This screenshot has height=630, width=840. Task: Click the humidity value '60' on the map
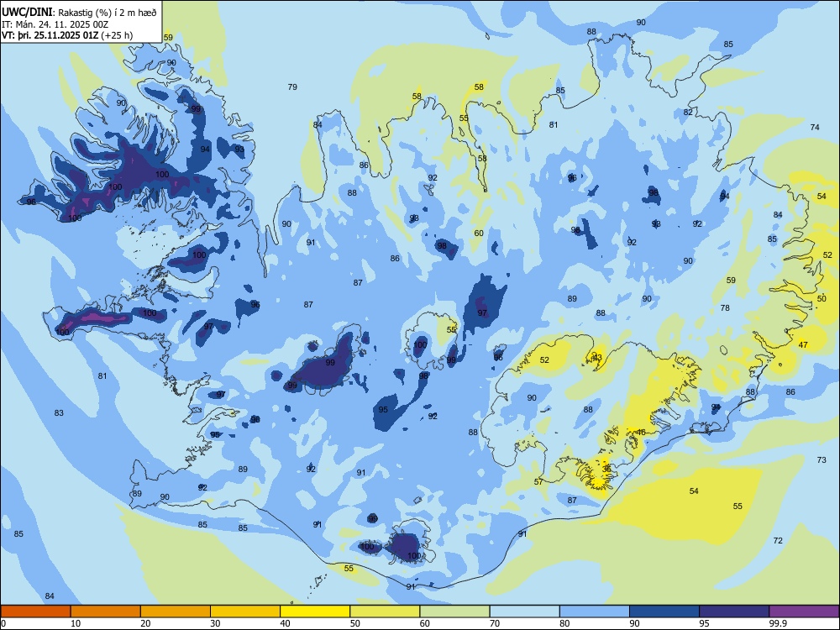click(479, 233)
